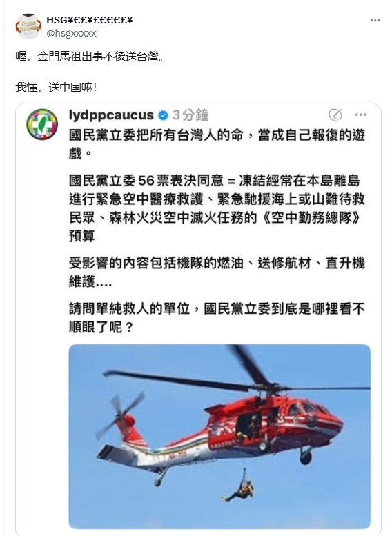The image size is (392, 536).
Task: Open the quoted tweet's three-dot more options
Action: point(360,115)
